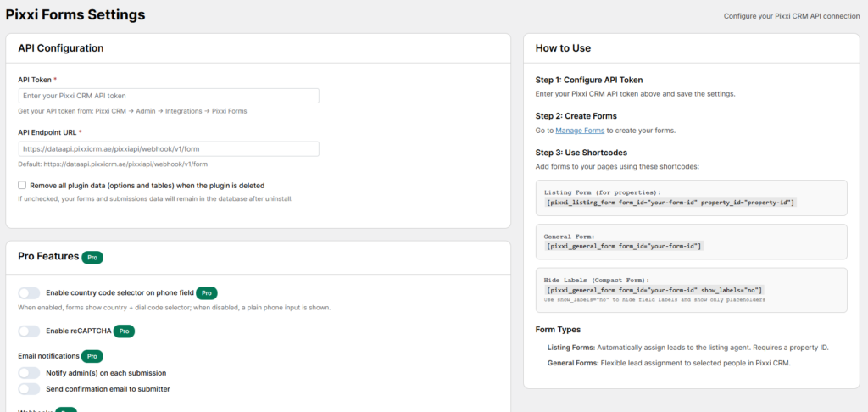This screenshot has width=868, height=412.
Task: Click the Listing Forms description line
Action: tap(687, 348)
